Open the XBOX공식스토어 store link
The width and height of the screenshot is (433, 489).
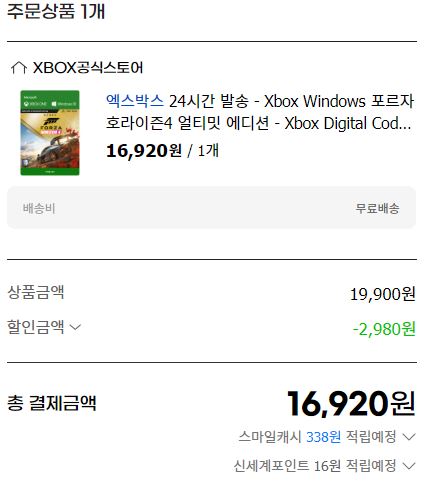(x=88, y=68)
